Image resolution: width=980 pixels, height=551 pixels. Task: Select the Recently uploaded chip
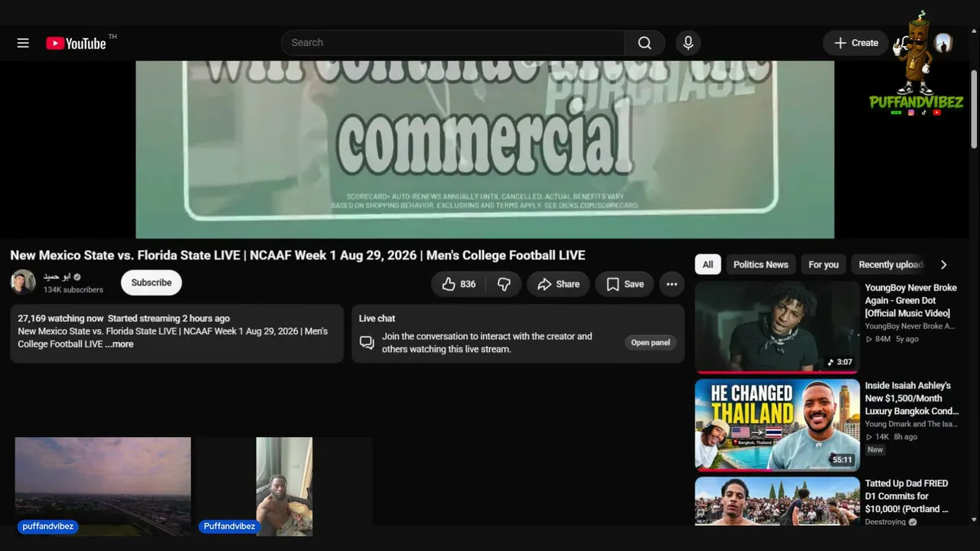click(890, 265)
